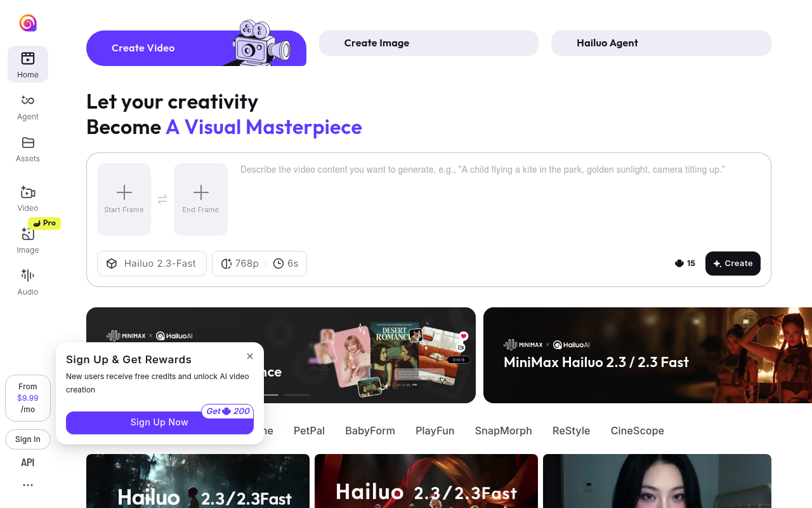The width and height of the screenshot is (812, 508).
Task: Click the black Create button
Action: click(x=733, y=264)
